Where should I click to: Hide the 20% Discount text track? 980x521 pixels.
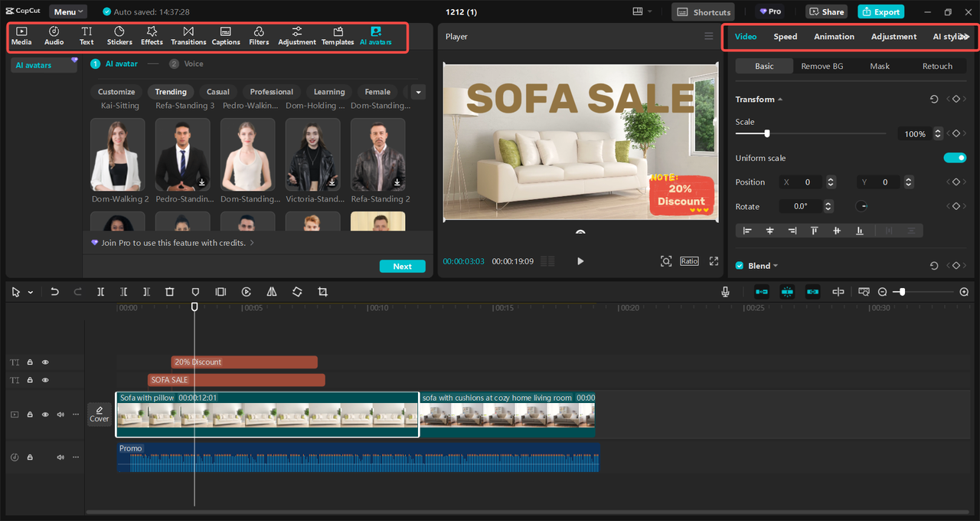tap(45, 362)
